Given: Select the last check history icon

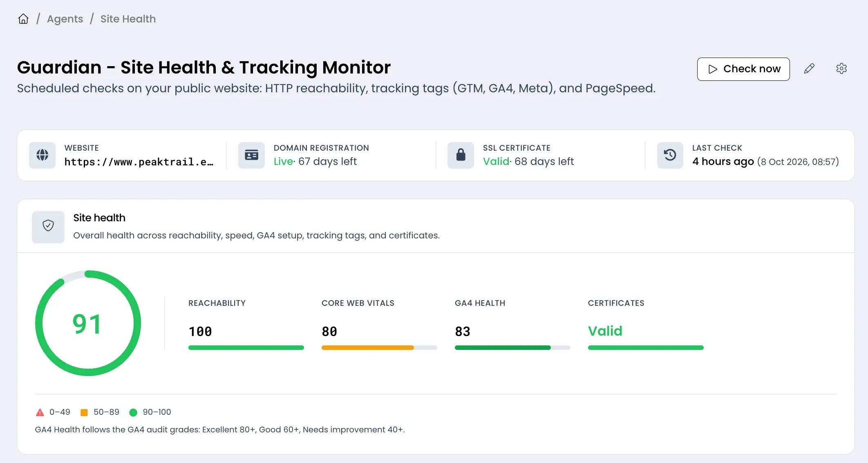Looking at the screenshot, I should pos(670,155).
